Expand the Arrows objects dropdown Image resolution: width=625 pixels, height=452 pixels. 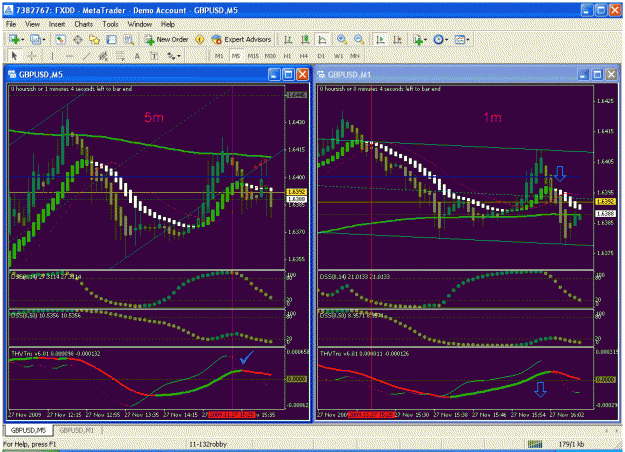pos(178,56)
